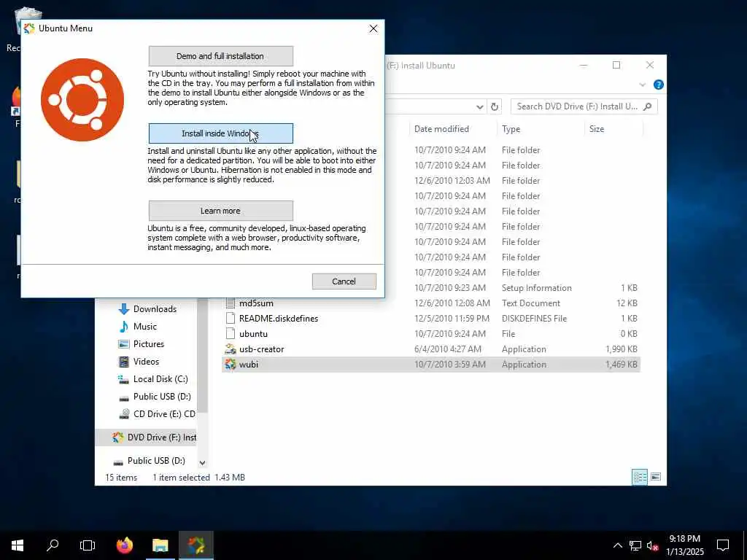Open Pictures in navigation pane

tap(149, 344)
